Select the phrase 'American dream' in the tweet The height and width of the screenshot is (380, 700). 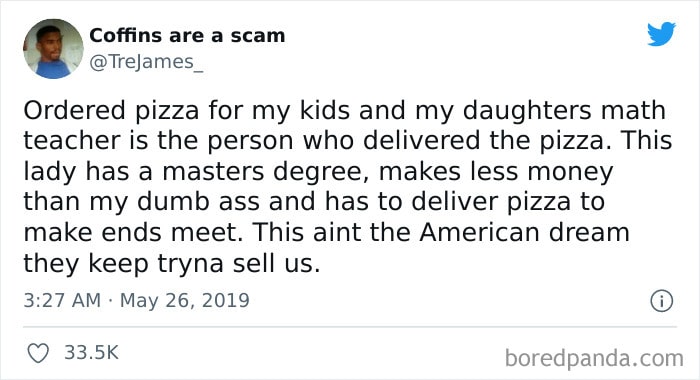pyautogui.click(x=524, y=232)
